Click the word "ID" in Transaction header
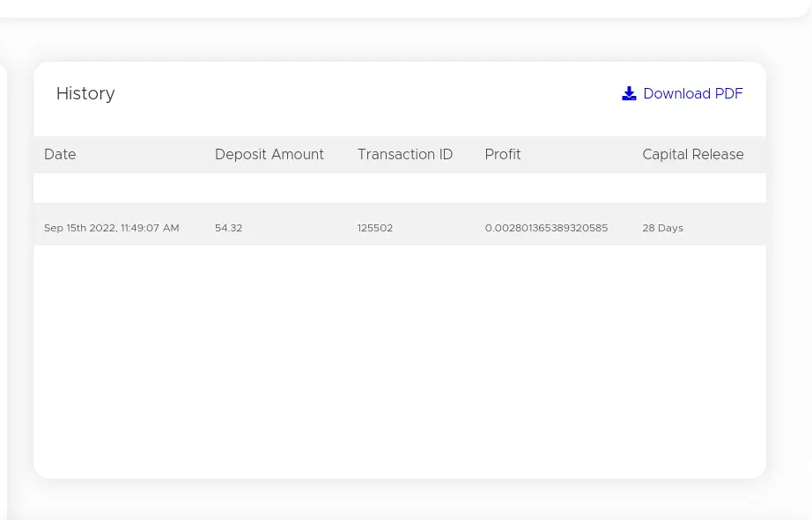Image resolution: width=812 pixels, height=520 pixels. click(x=446, y=154)
